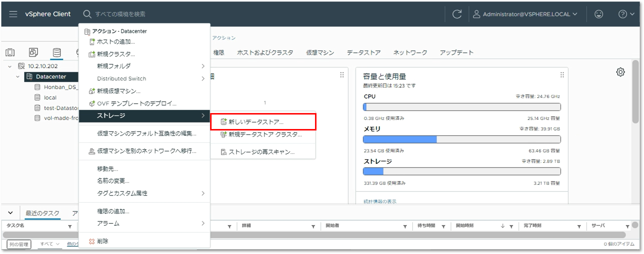The height and width of the screenshot is (254, 644).
Task: Click 新規クラスタ (New Cluster) menu entry
Action: pyautogui.click(x=144, y=54)
